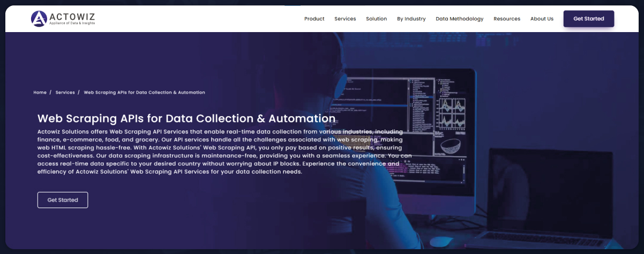Open the By Industry menu
This screenshot has height=254, width=644.
pos(411,19)
